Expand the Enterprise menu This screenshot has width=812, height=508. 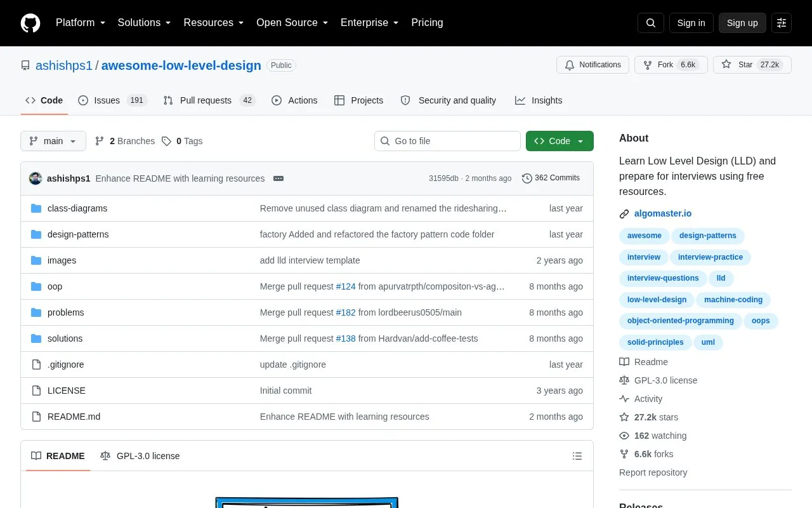pyautogui.click(x=370, y=23)
